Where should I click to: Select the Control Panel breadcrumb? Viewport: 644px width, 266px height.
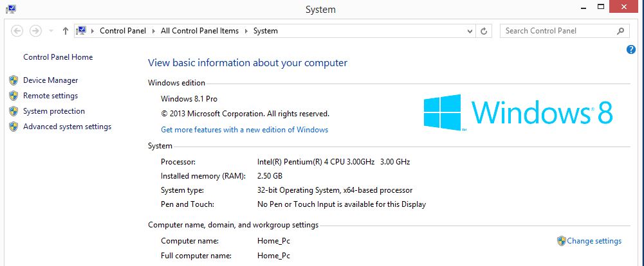122,31
